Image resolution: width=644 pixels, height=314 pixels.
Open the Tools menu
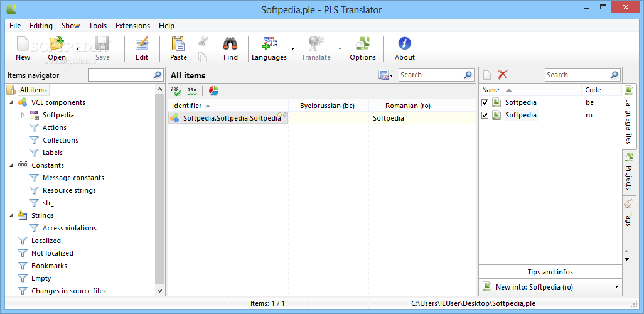pyautogui.click(x=97, y=26)
